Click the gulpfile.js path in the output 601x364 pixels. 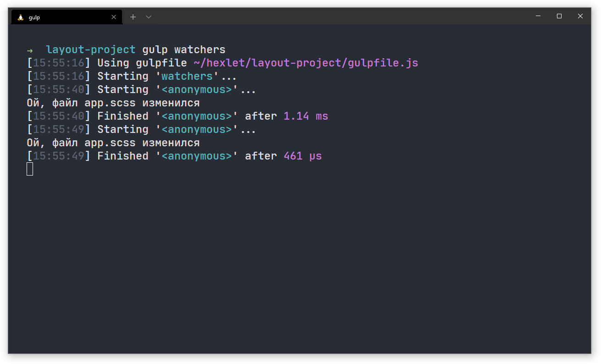[306, 63]
